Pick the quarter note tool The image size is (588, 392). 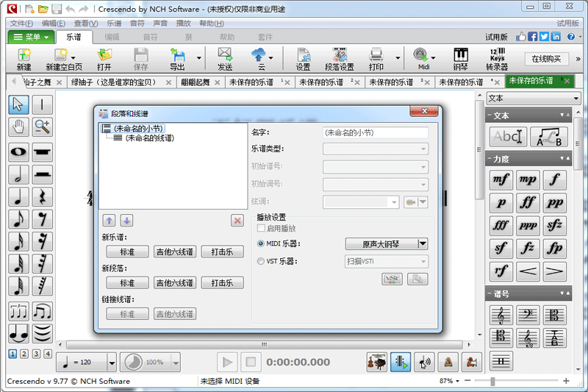[18, 196]
